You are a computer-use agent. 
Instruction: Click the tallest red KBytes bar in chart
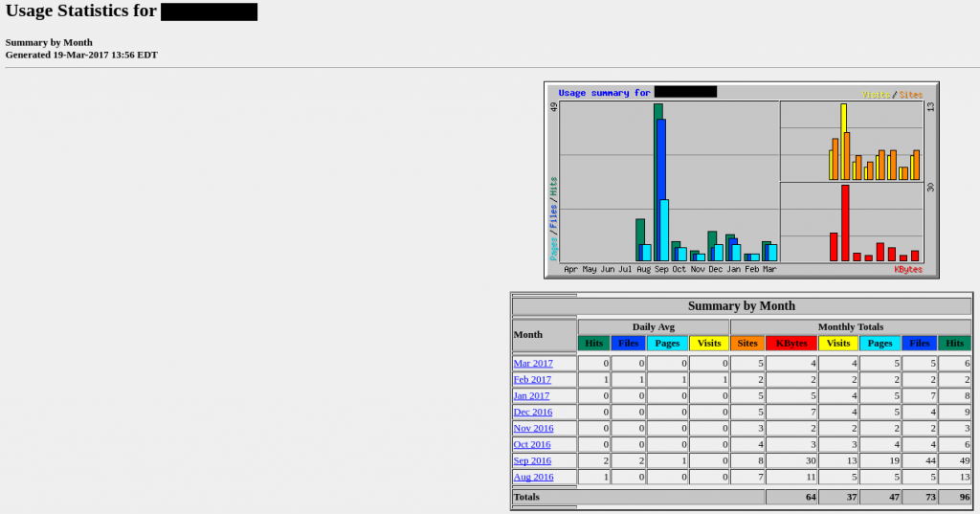(845, 223)
